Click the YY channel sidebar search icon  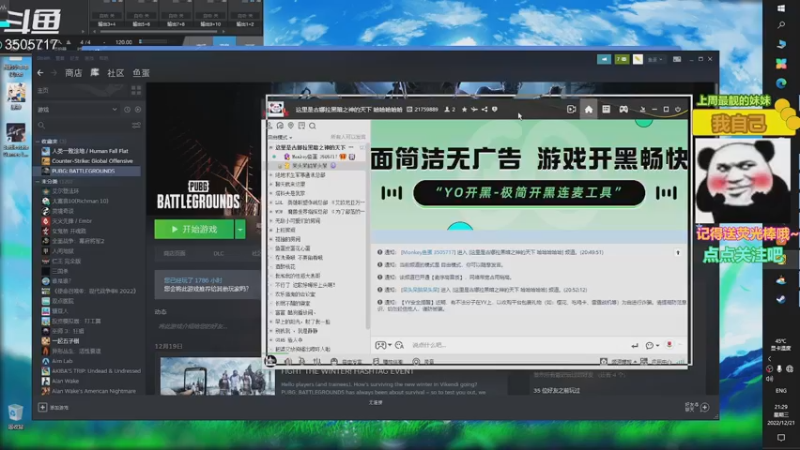pyautogui.click(x=312, y=126)
